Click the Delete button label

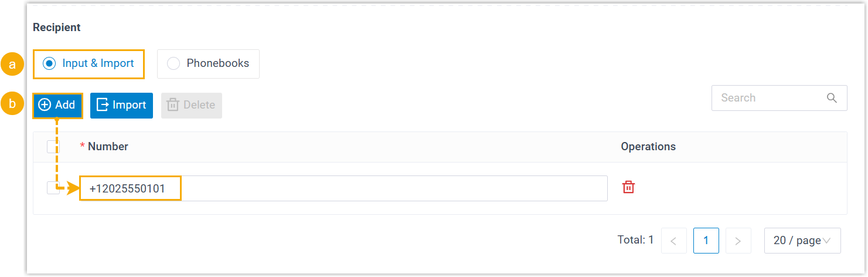[199, 105]
